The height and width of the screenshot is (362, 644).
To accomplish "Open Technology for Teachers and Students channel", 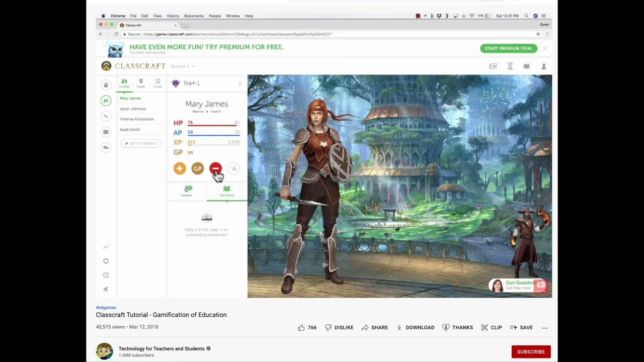I will click(x=162, y=348).
